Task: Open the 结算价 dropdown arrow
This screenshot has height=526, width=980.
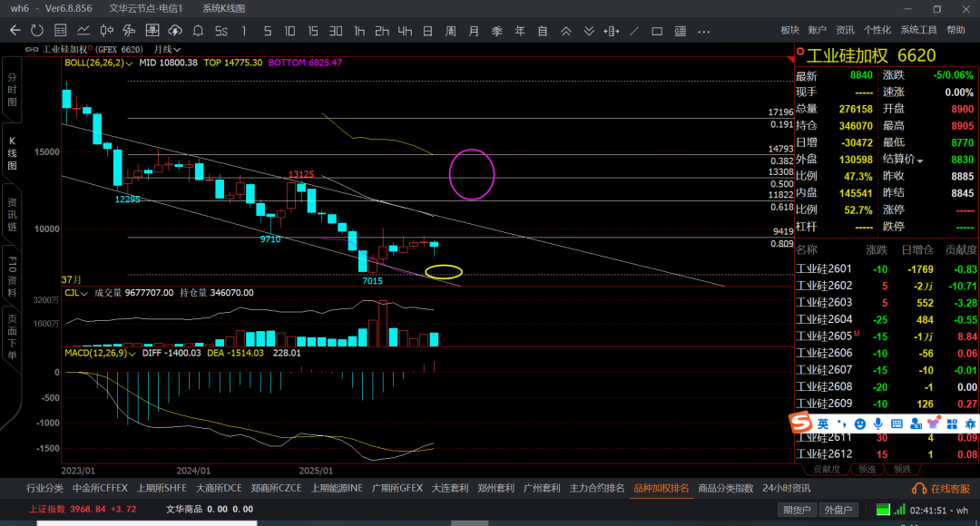Action: click(920, 161)
